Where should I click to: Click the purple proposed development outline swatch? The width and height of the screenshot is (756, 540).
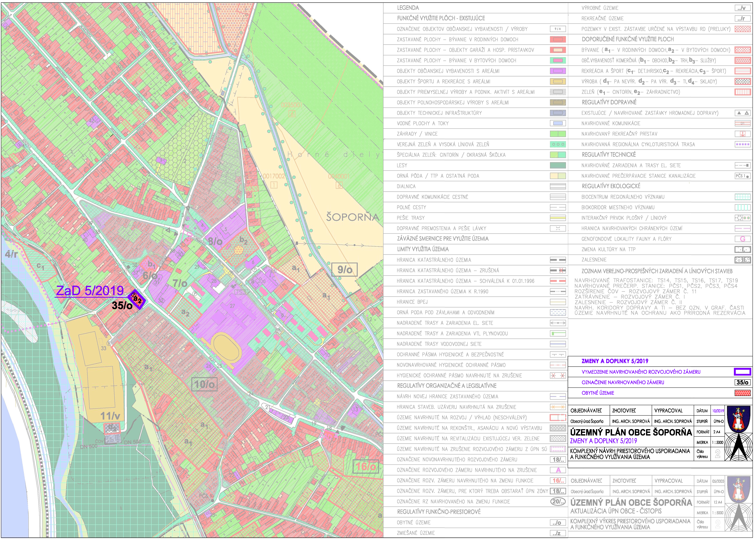click(742, 372)
